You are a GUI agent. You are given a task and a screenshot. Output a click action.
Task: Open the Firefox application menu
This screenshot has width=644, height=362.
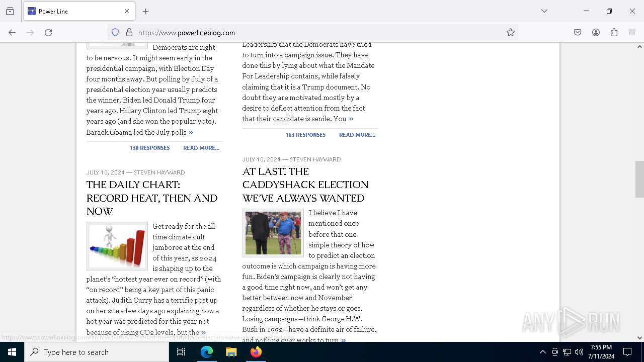(632, 33)
